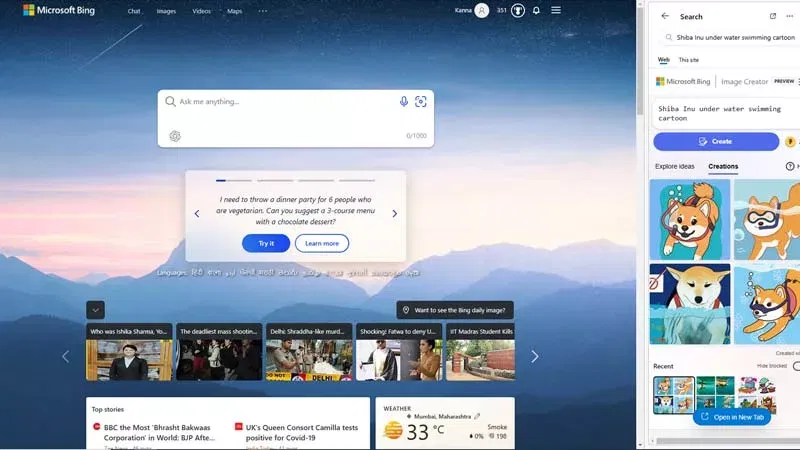The width and height of the screenshot is (800, 450).
Task: Open the Delhi: Shraddha-like murd... news card
Action: pyautogui.click(x=309, y=352)
